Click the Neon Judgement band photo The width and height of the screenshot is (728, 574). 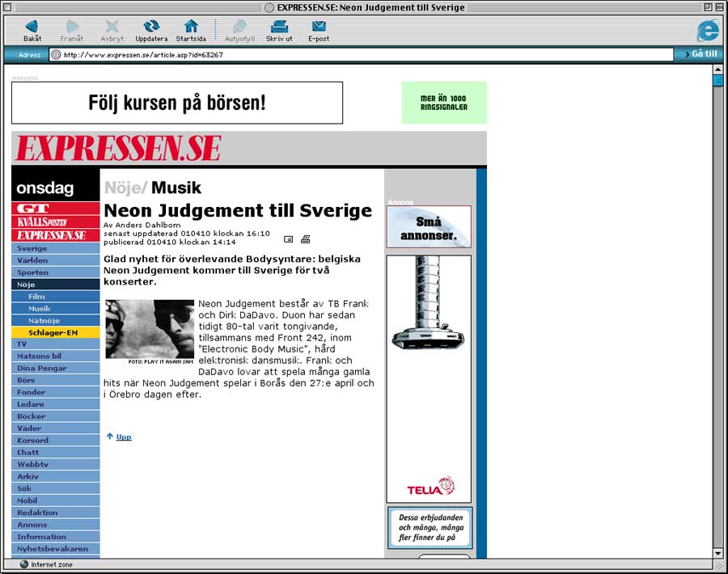coord(150,329)
